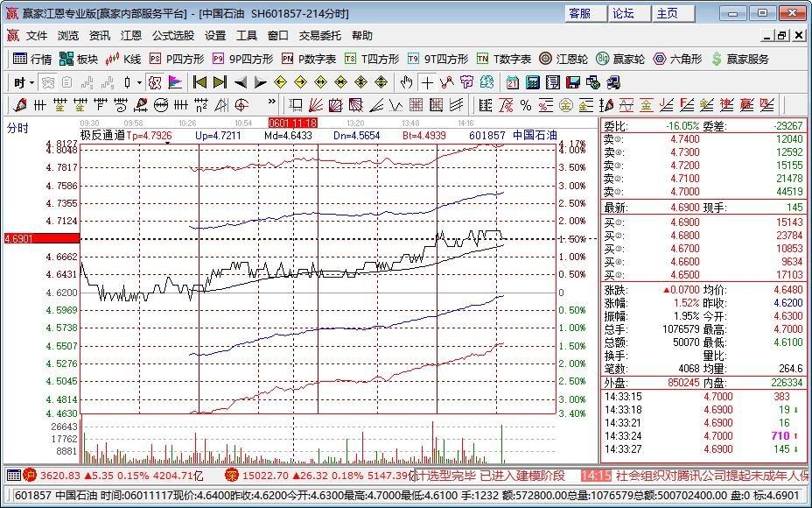The width and height of the screenshot is (812, 508).
Task: Click the 论坛 forum button
Action: (630, 13)
